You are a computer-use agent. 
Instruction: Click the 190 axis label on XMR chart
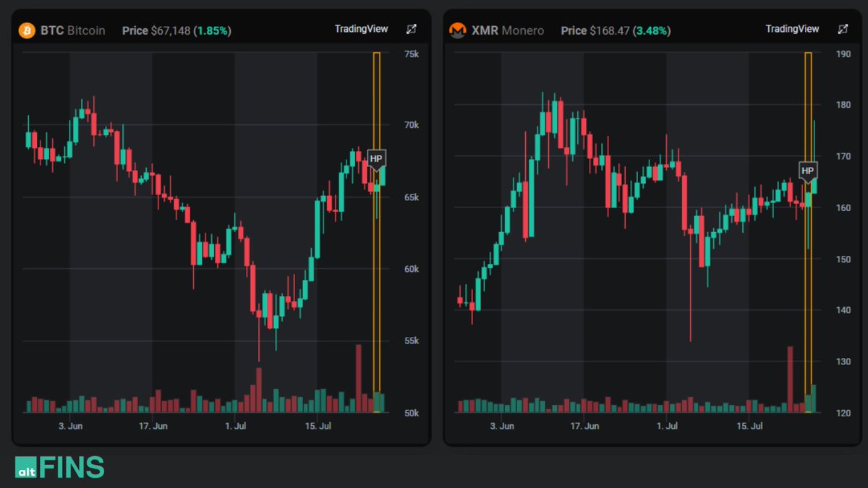843,54
